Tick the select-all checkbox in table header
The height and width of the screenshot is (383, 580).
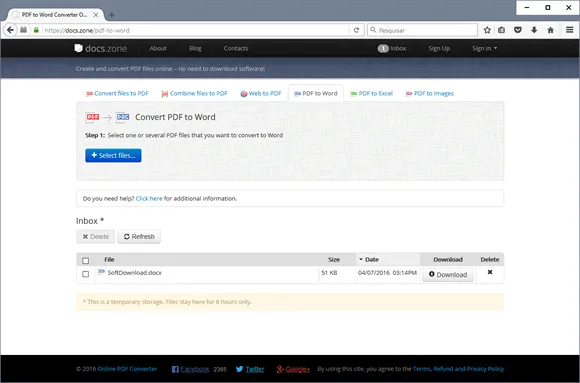[x=85, y=261]
